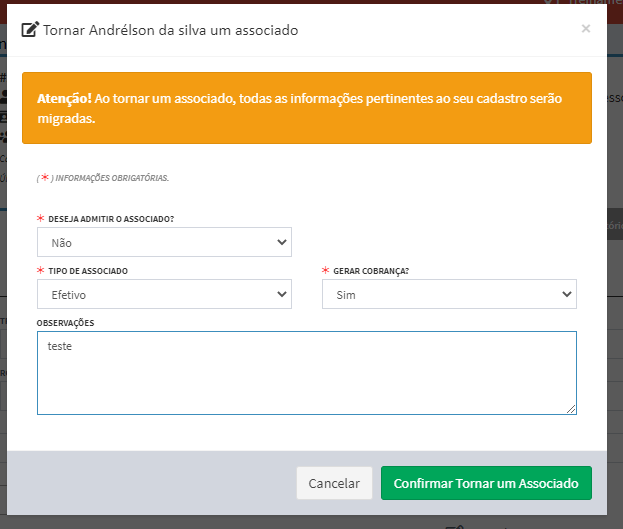Click the chevron arrow on the 'Não' select
The image size is (623, 529).
pos(280,242)
